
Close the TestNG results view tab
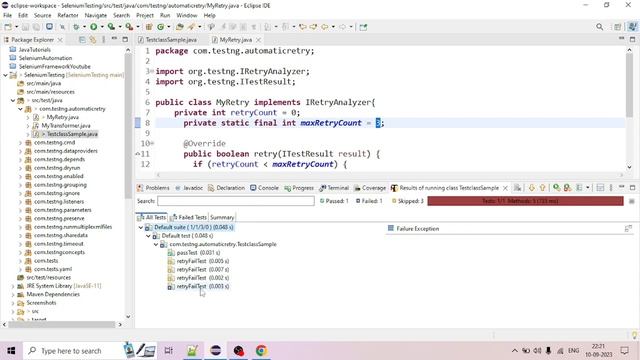click(505, 188)
